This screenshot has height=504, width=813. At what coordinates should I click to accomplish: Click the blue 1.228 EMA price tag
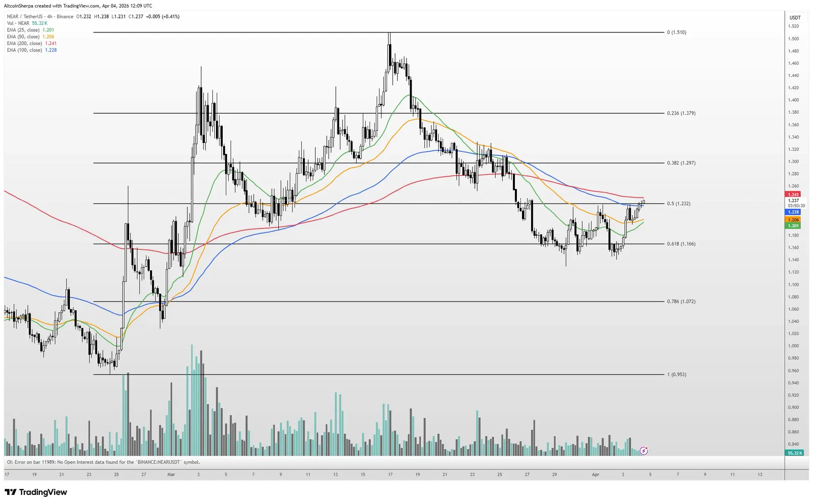793,212
